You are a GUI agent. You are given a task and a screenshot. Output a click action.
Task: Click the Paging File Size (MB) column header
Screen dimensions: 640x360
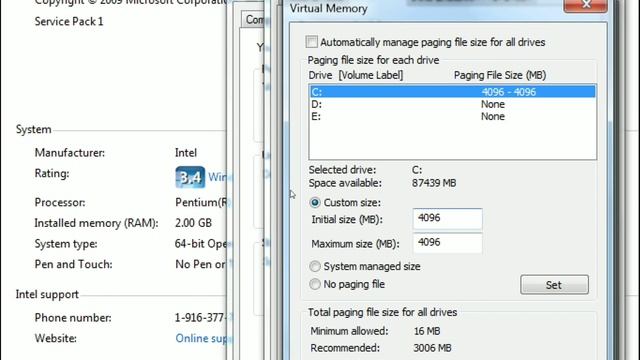(500, 75)
